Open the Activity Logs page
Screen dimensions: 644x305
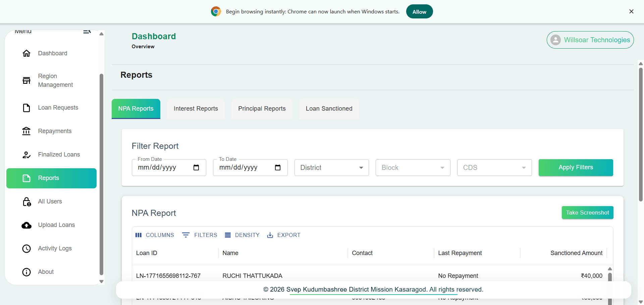pos(51,248)
